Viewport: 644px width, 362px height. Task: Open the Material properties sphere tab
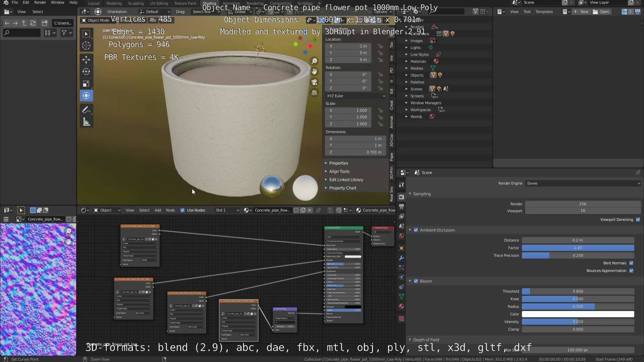401,306
